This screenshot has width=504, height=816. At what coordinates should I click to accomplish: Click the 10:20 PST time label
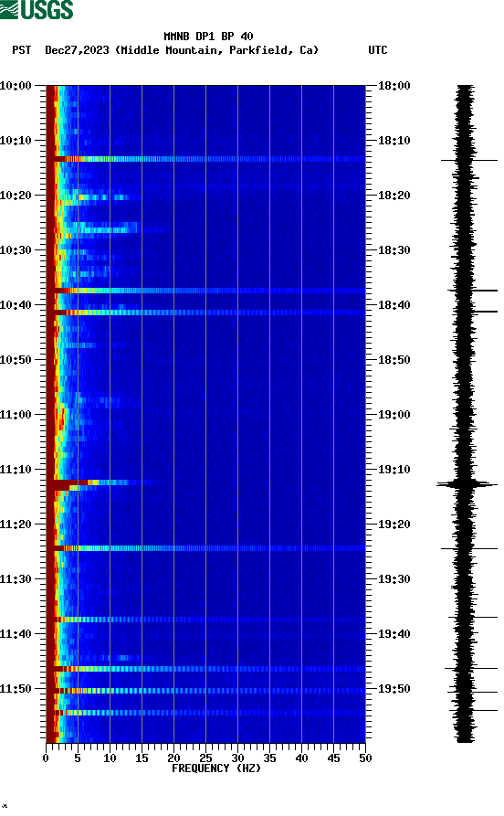coord(16,196)
